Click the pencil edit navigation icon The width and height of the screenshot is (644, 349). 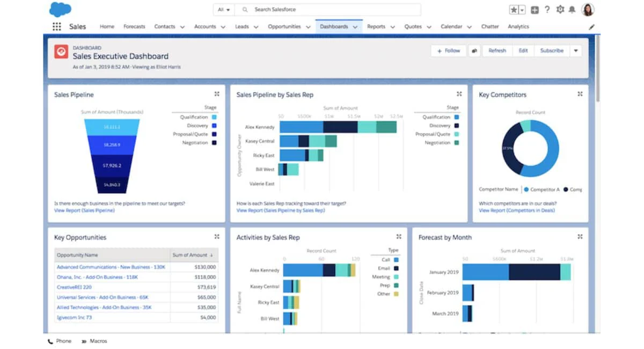pos(592,27)
